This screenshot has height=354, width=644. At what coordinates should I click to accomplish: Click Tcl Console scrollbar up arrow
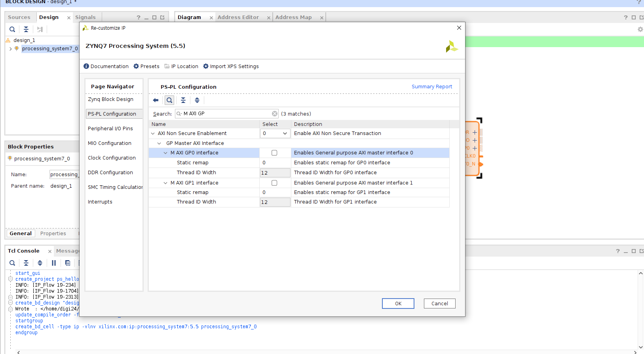(640, 273)
